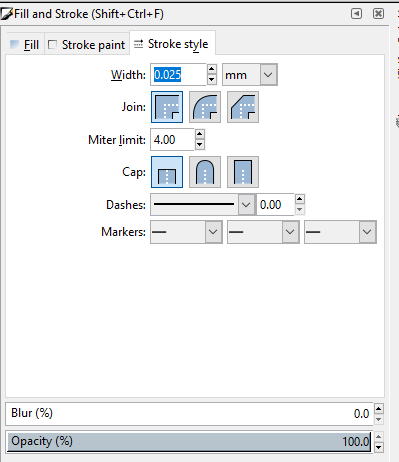Select the bevel join icon
This screenshot has width=399, height=462.
click(243, 107)
